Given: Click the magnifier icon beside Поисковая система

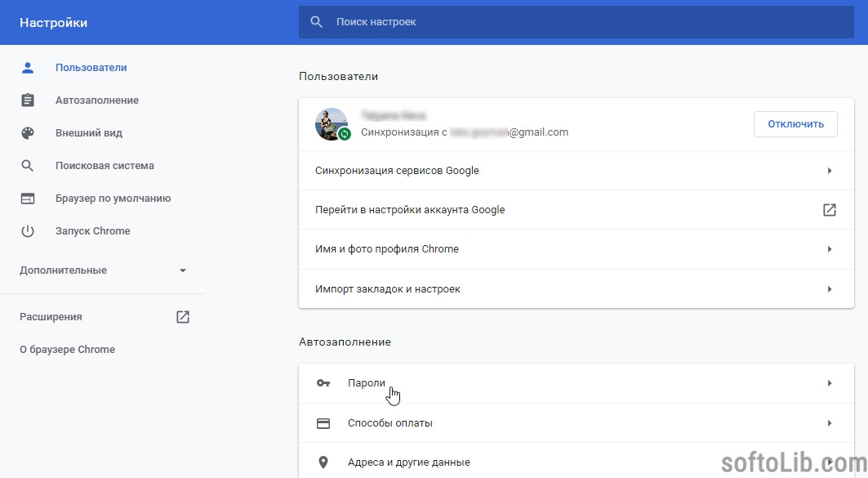Looking at the screenshot, I should tap(27, 166).
